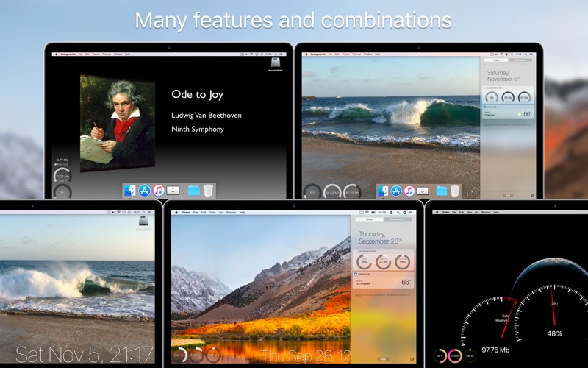Open Apple menu on the Beethoven screen

57,54
